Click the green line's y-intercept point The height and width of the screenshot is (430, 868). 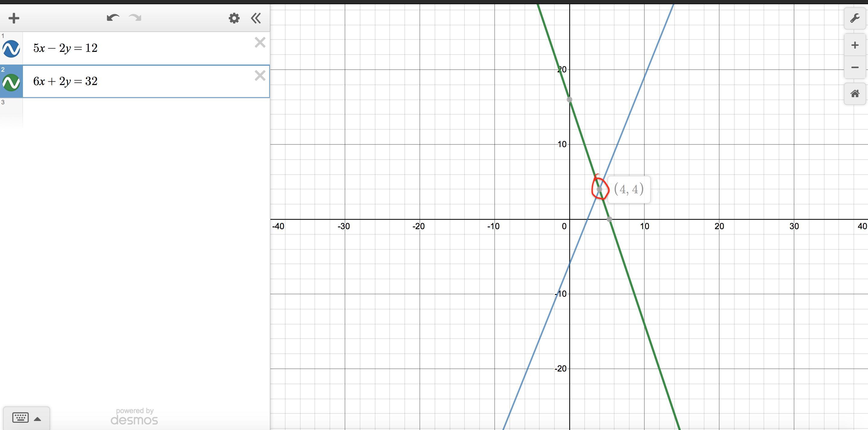tap(570, 100)
